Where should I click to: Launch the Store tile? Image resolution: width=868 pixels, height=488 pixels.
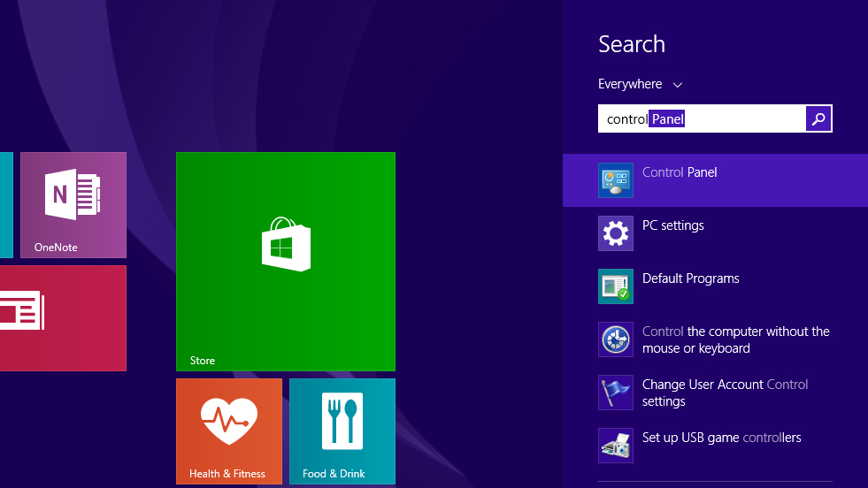[286, 261]
